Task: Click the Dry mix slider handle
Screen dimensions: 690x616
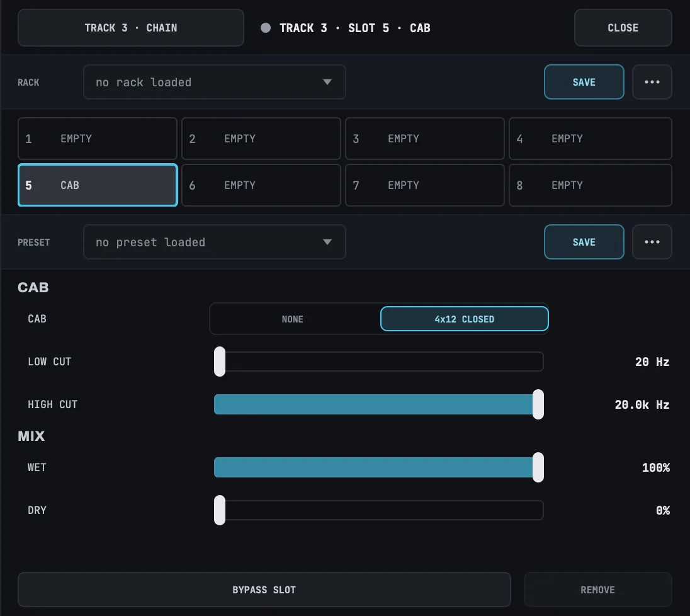Action: tap(220, 510)
